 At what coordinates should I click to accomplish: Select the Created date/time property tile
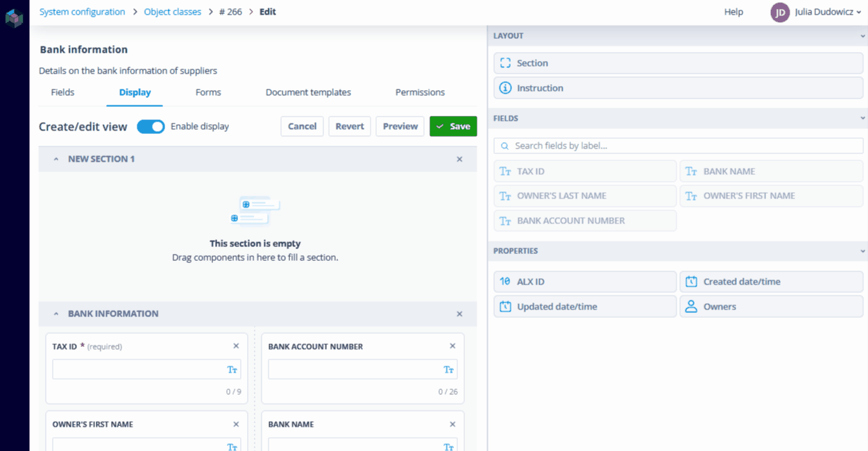point(772,282)
